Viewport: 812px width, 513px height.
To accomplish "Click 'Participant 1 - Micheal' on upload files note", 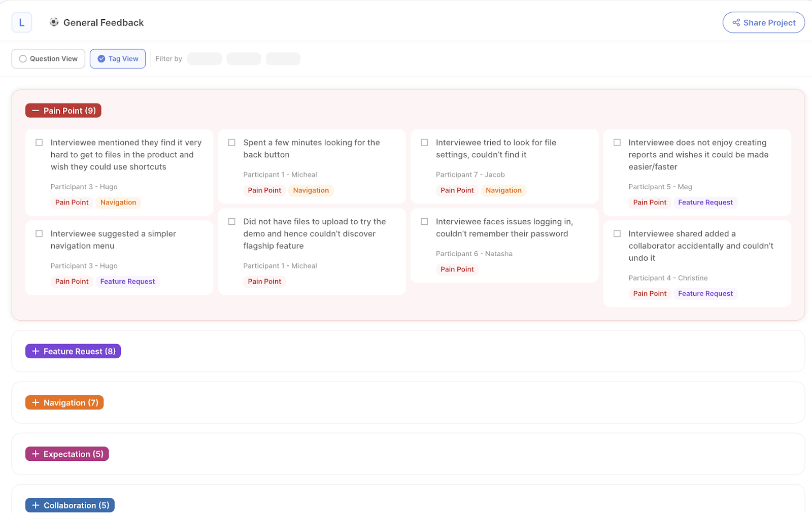I will pos(280,266).
